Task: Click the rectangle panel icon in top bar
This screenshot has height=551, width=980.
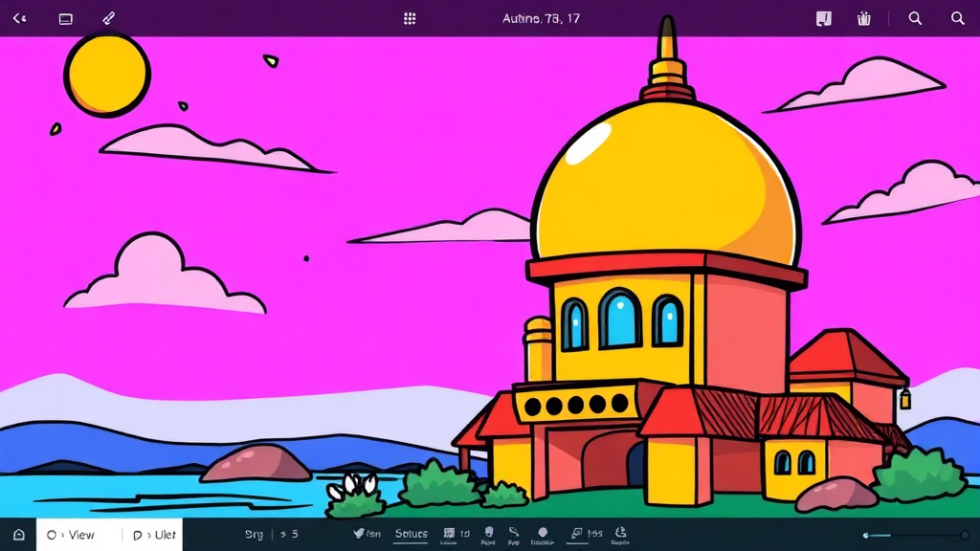Action: pyautogui.click(x=66, y=18)
